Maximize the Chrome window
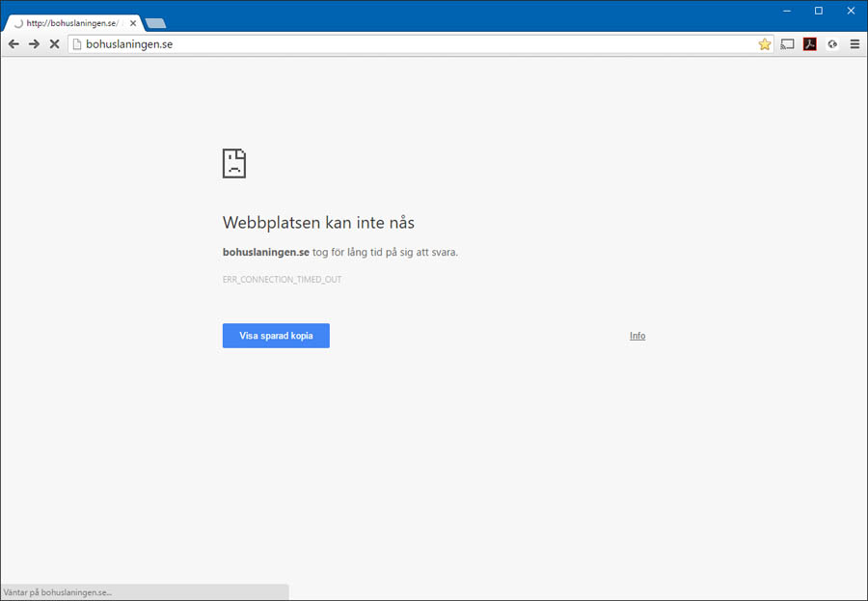 (x=819, y=11)
